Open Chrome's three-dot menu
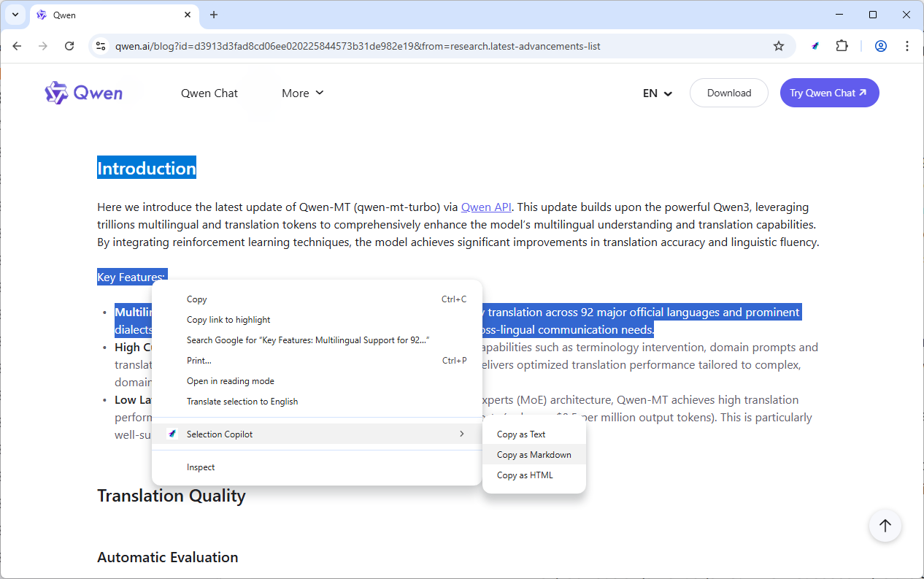This screenshot has width=924, height=579. tap(907, 45)
